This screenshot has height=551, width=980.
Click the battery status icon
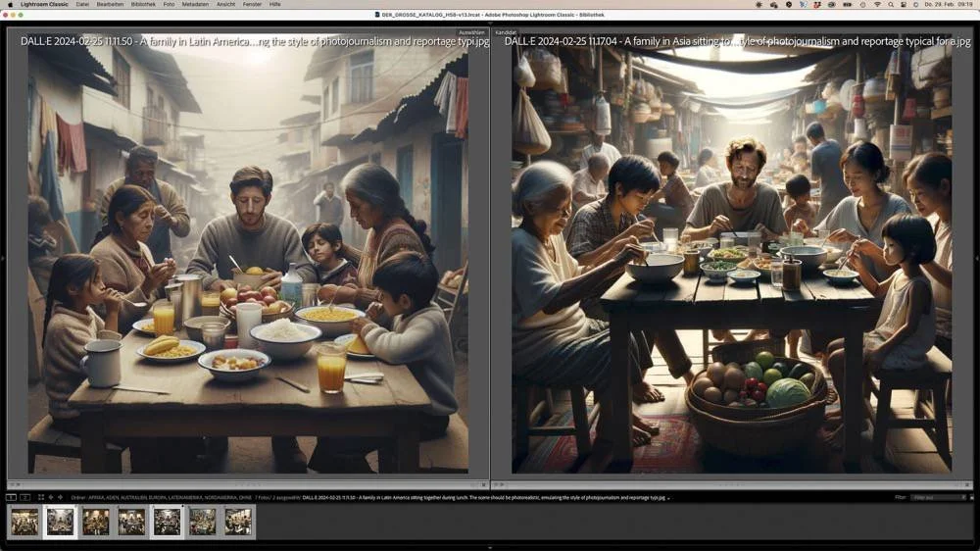[848, 4]
